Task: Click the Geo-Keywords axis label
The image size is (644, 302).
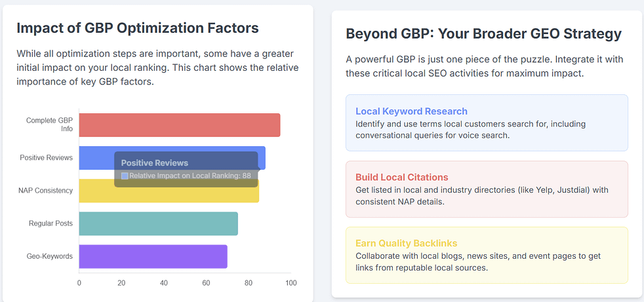Action: pyautogui.click(x=49, y=256)
